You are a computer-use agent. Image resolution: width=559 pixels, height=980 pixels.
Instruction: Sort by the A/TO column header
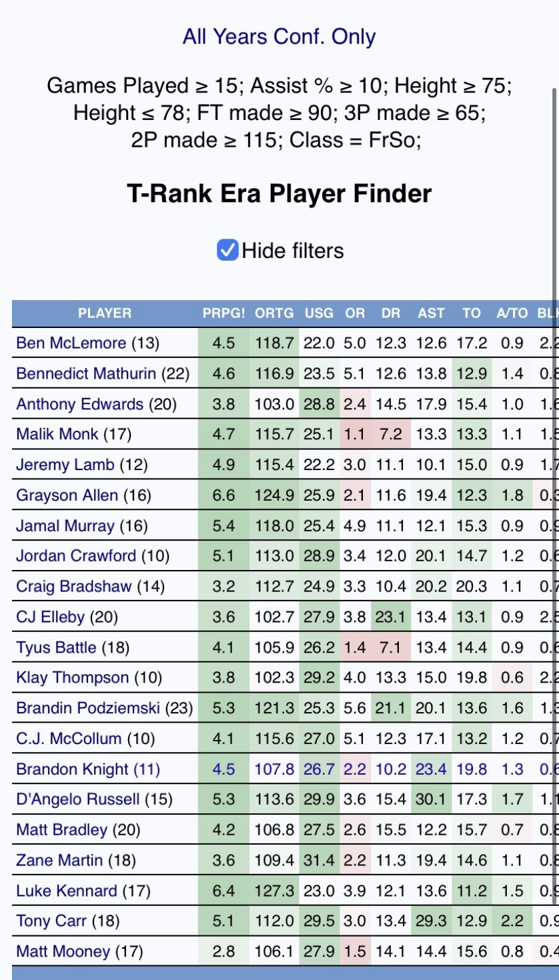click(512, 313)
